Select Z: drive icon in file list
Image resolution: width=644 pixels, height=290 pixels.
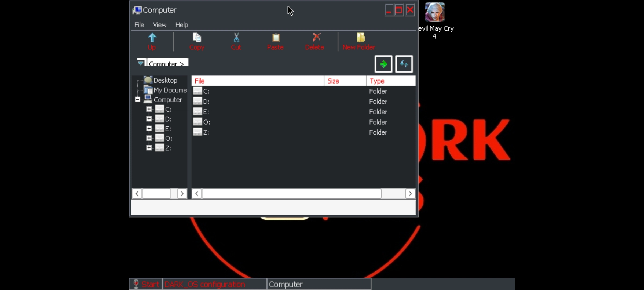[197, 132]
